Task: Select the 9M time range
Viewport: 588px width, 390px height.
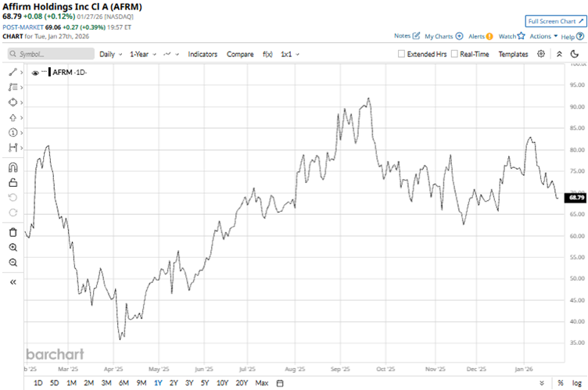Action: [x=141, y=383]
